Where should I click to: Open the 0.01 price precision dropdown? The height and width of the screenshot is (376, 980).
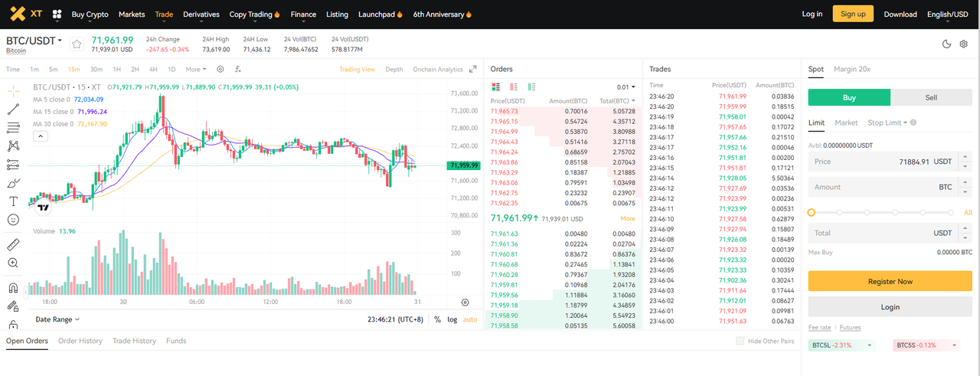pyautogui.click(x=626, y=87)
